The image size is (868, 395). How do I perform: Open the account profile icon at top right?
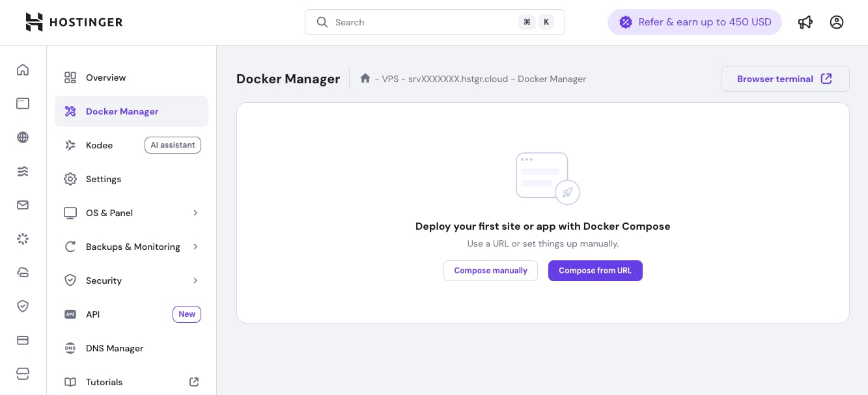pos(837,21)
